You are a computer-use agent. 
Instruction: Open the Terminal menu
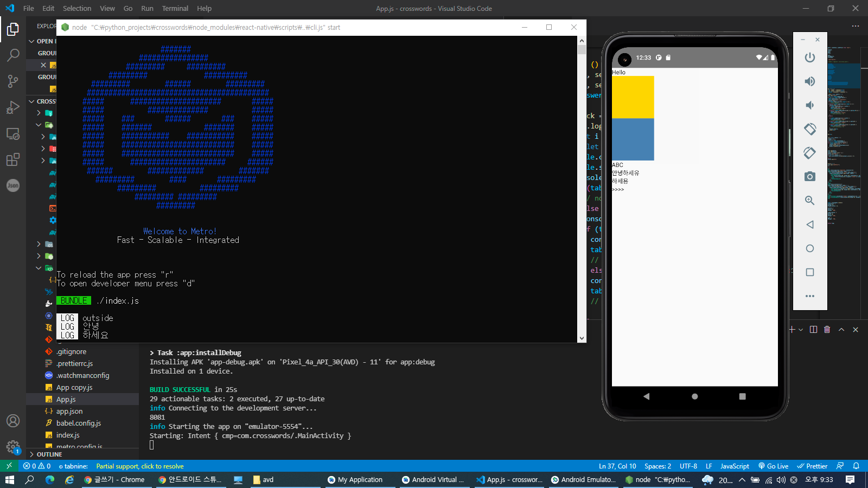[x=175, y=8]
